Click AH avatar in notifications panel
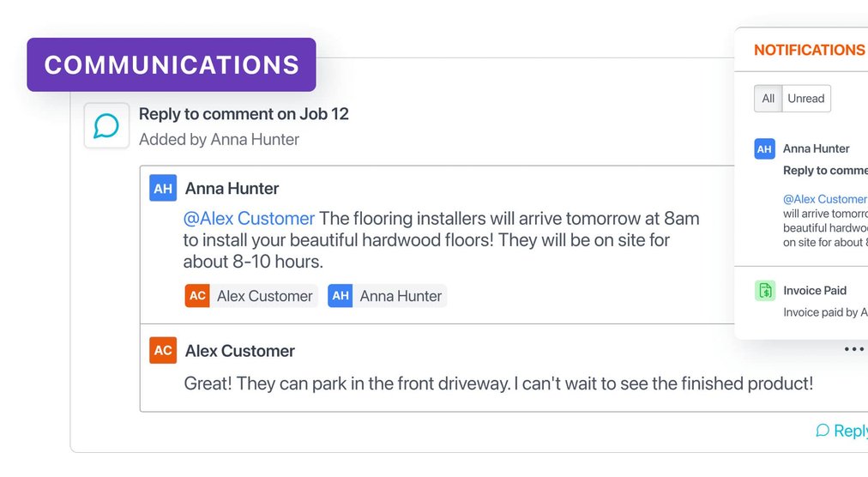This screenshot has height=477, width=868. click(x=764, y=148)
